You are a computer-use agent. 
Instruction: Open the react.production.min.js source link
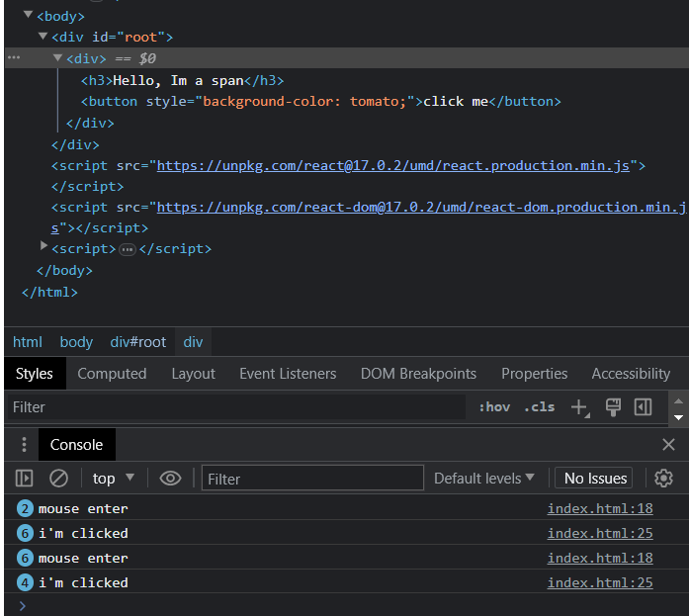[x=392, y=166]
